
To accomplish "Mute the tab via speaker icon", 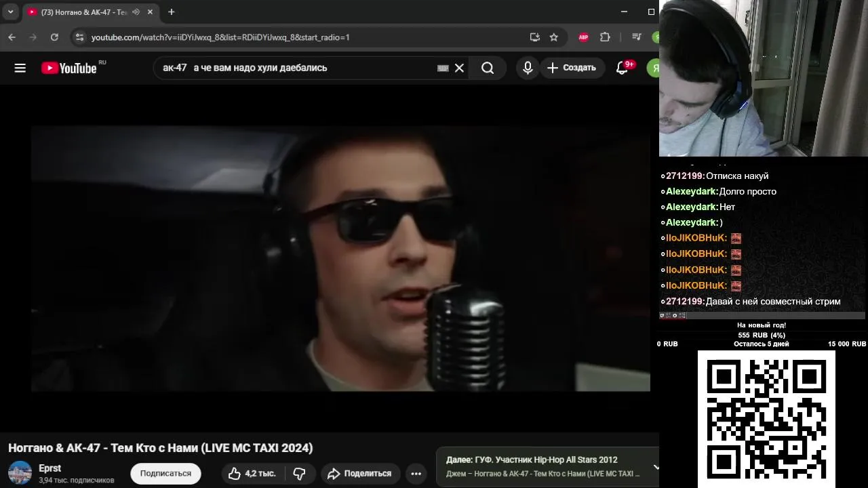I will [136, 12].
